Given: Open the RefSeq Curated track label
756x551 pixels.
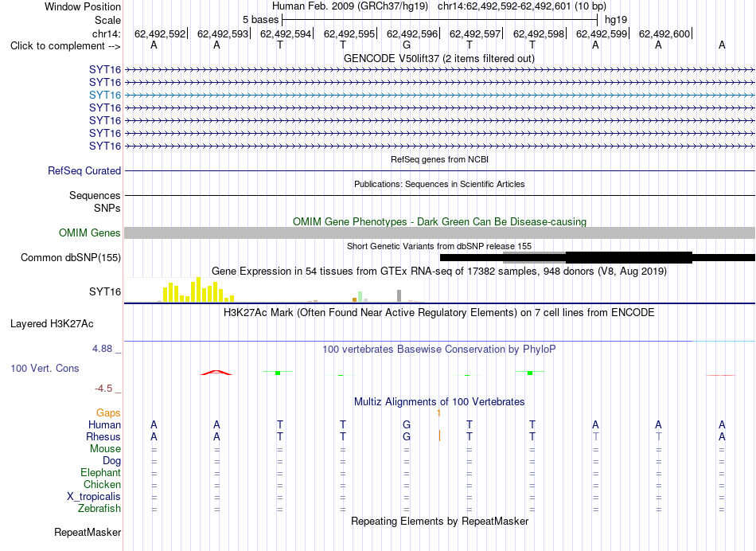Looking at the screenshot, I should [84, 171].
